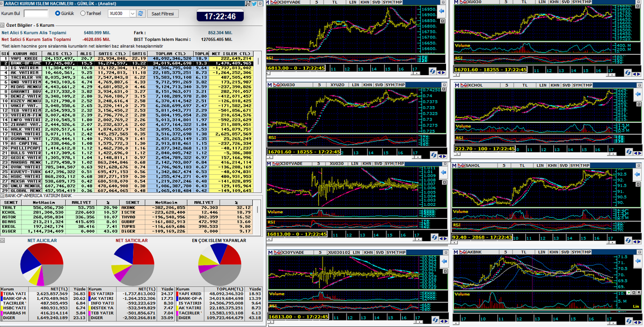Image resolution: width=644 pixels, height=327 pixels.
Task: Click the refresh icon under the X30YVADE XU030102 chart
Action: point(435,319)
